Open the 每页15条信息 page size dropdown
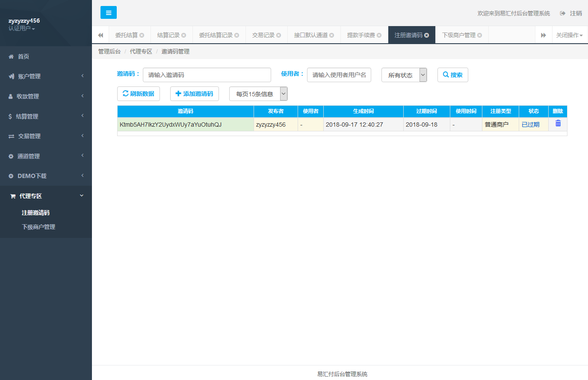This screenshot has width=588, height=380. click(258, 94)
